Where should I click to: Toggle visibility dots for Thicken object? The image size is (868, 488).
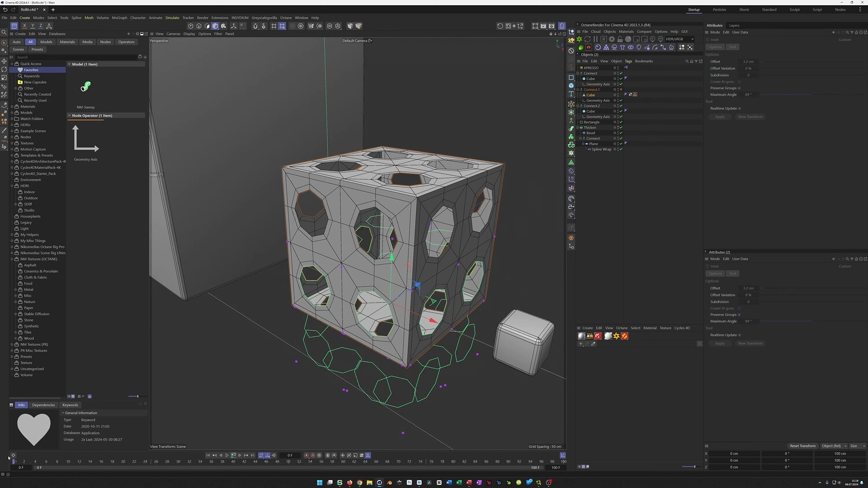coord(617,128)
